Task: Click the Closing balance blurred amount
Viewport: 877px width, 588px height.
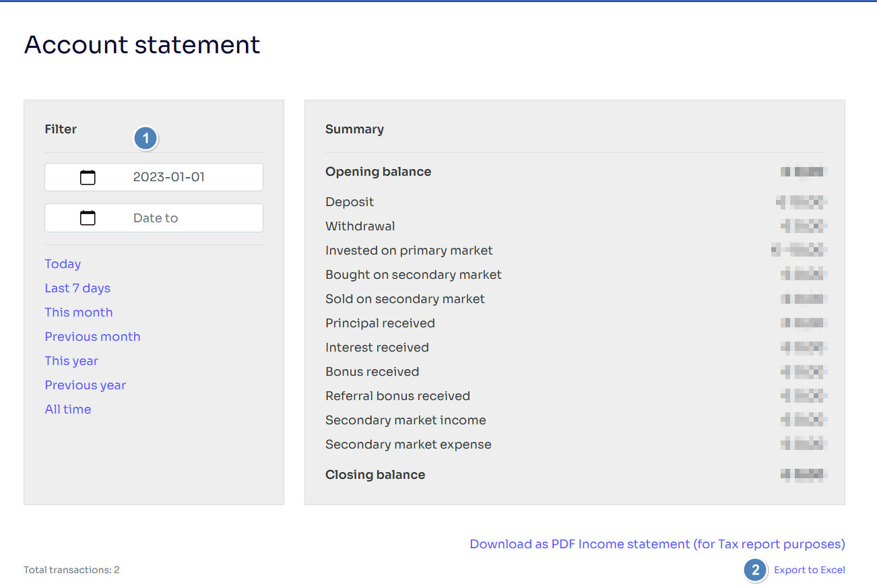Action: 804,475
